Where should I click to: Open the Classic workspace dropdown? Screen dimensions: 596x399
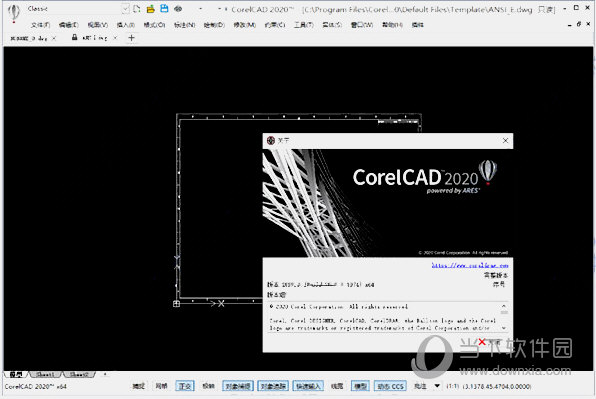coord(126,9)
